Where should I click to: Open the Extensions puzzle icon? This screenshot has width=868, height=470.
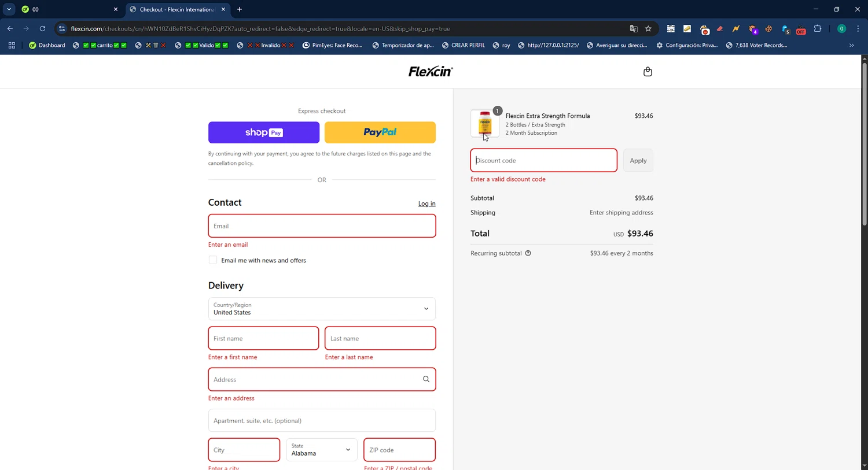pos(818,28)
